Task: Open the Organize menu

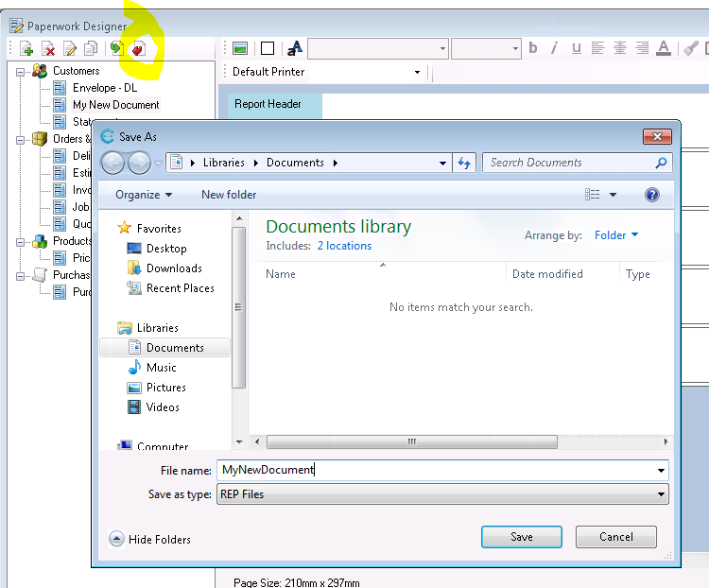Action: pyautogui.click(x=144, y=195)
